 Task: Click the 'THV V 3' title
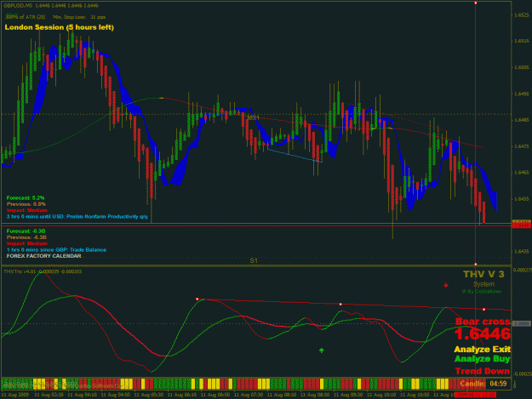click(483, 274)
